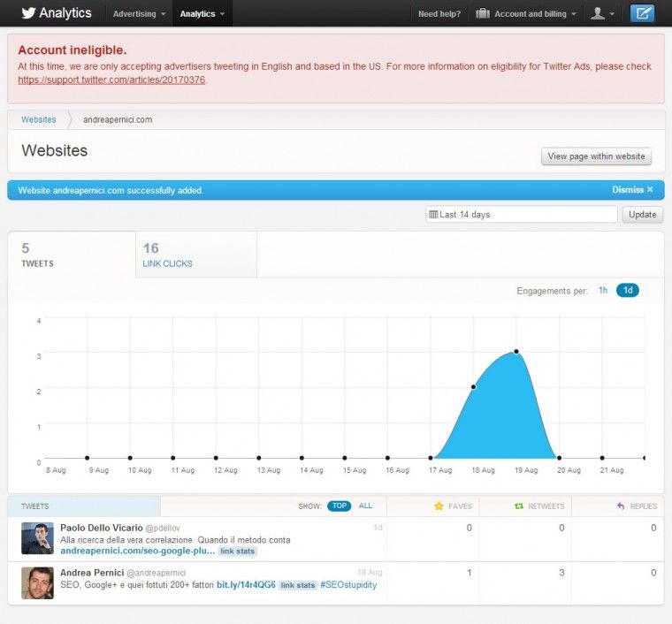672x624 pixels.
Task: Open Andrea Pernici's profile name
Action: [92, 573]
